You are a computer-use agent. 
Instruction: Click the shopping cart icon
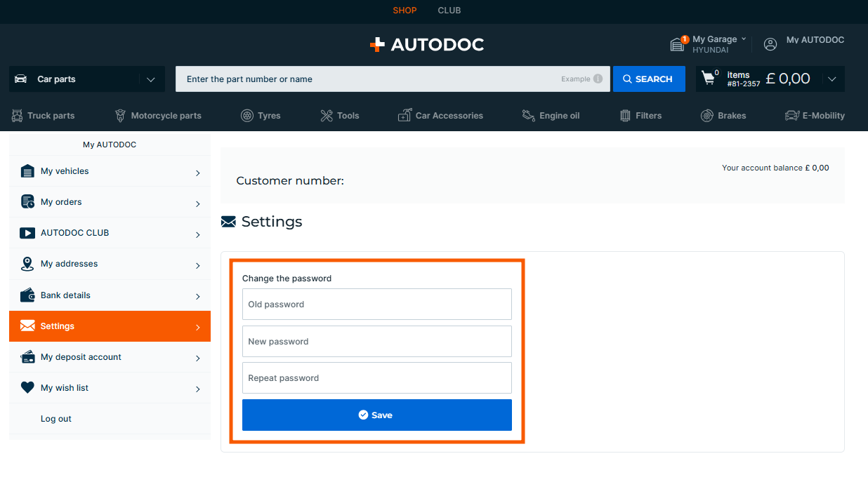pyautogui.click(x=709, y=79)
